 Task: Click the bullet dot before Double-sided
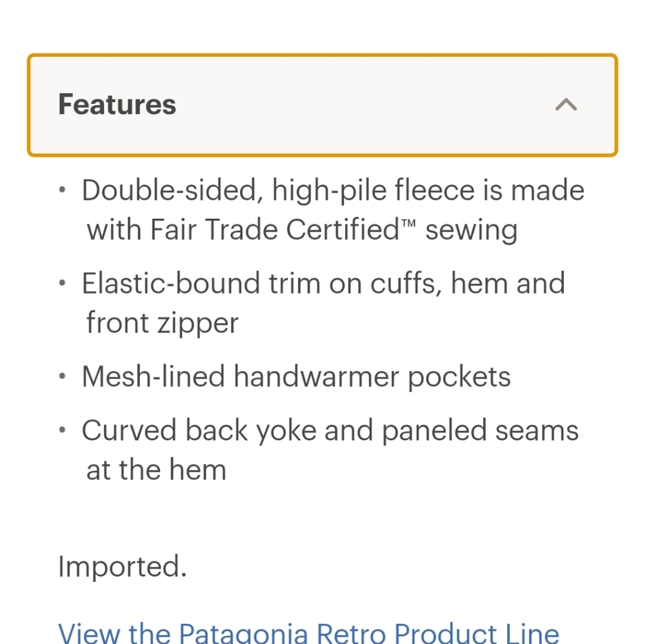click(62, 190)
